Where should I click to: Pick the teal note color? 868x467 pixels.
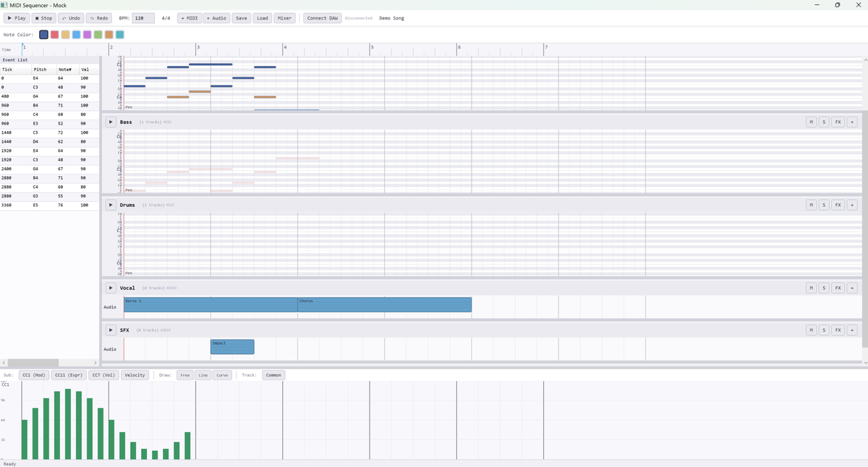click(119, 35)
